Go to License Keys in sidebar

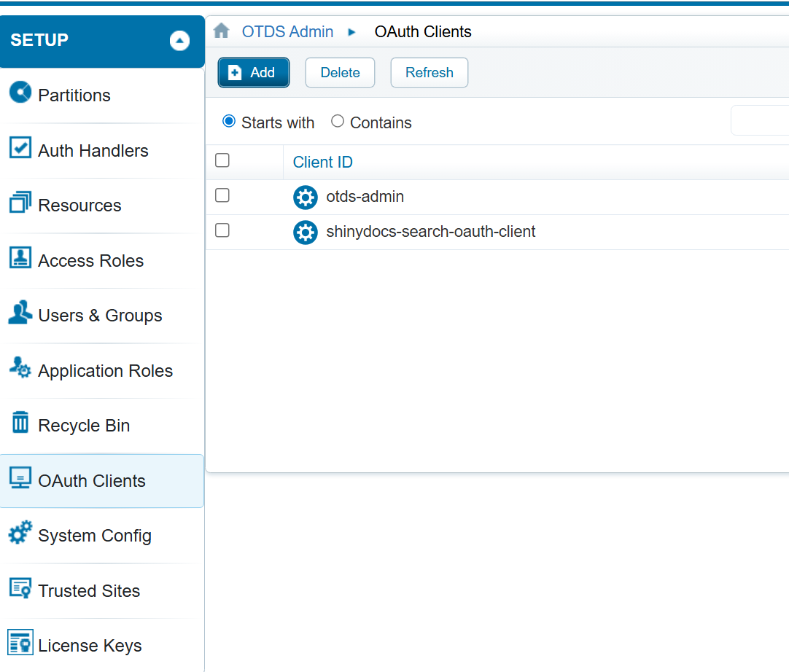pos(90,646)
